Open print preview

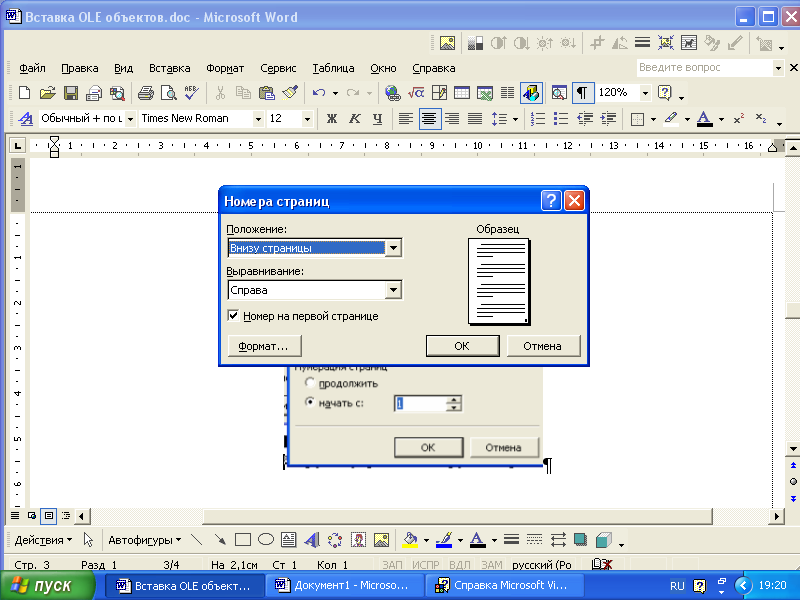(168, 93)
